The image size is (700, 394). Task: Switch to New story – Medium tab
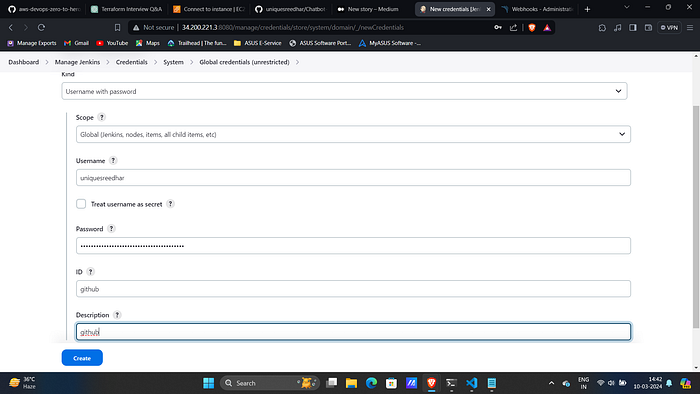[373, 9]
